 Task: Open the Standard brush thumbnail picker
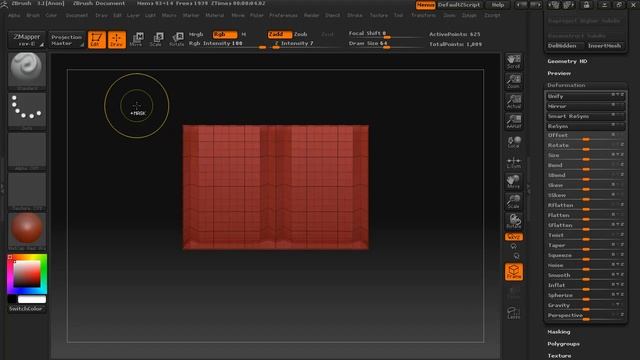(27, 71)
